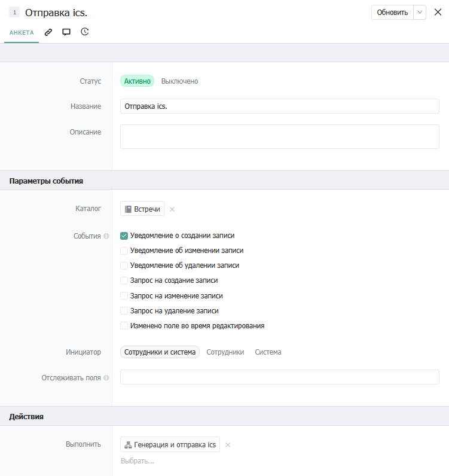Image resolution: width=449 pixels, height=476 pixels.
Task: Click the info icon next to Отслеживать поля
Action: (106, 378)
